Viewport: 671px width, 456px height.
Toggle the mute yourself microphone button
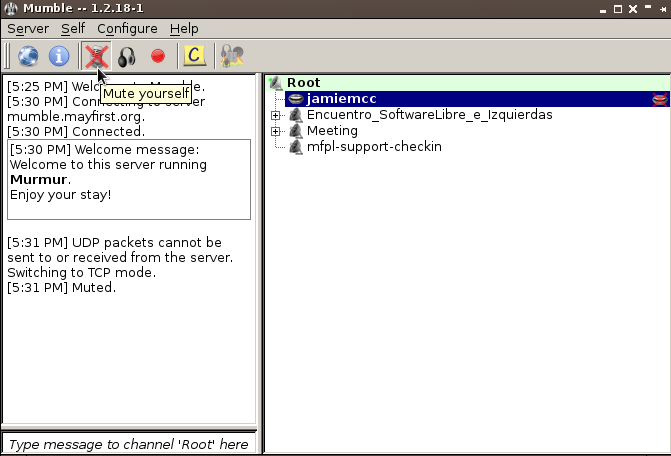point(96,56)
